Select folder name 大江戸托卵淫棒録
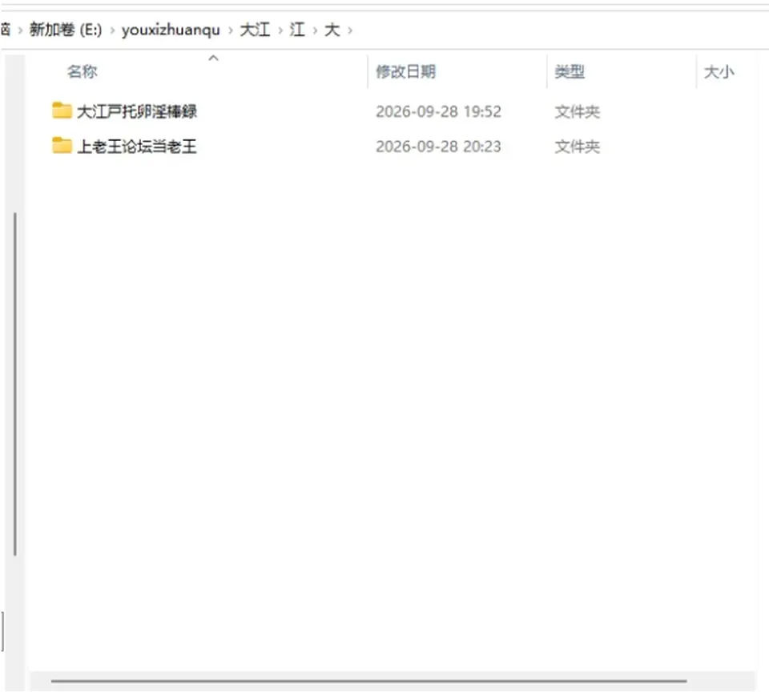This screenshot has width=769, height=700. coord(137,111)
